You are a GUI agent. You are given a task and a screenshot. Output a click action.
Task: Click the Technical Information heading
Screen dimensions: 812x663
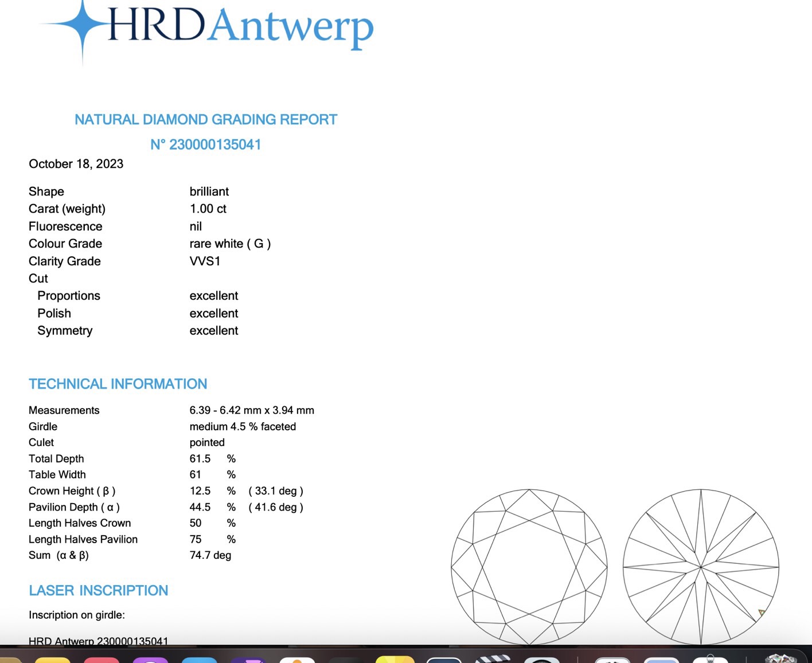click(x=118, y=384)
